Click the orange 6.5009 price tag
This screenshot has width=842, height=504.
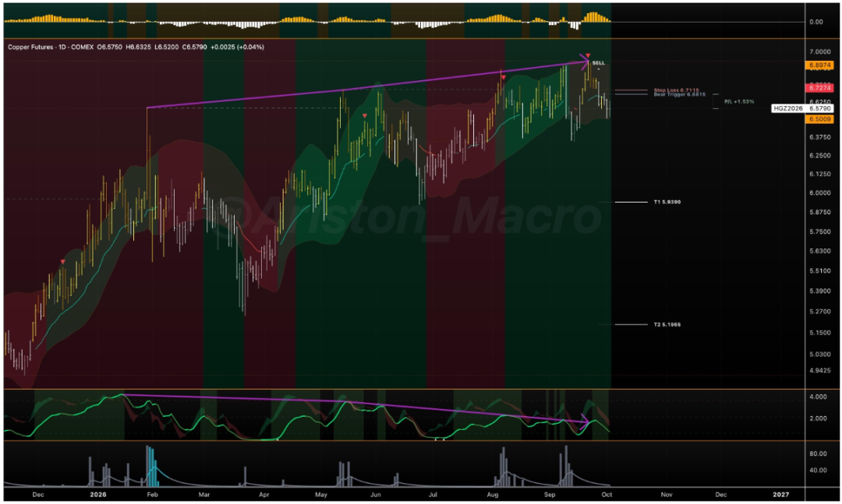coord(819,119)
